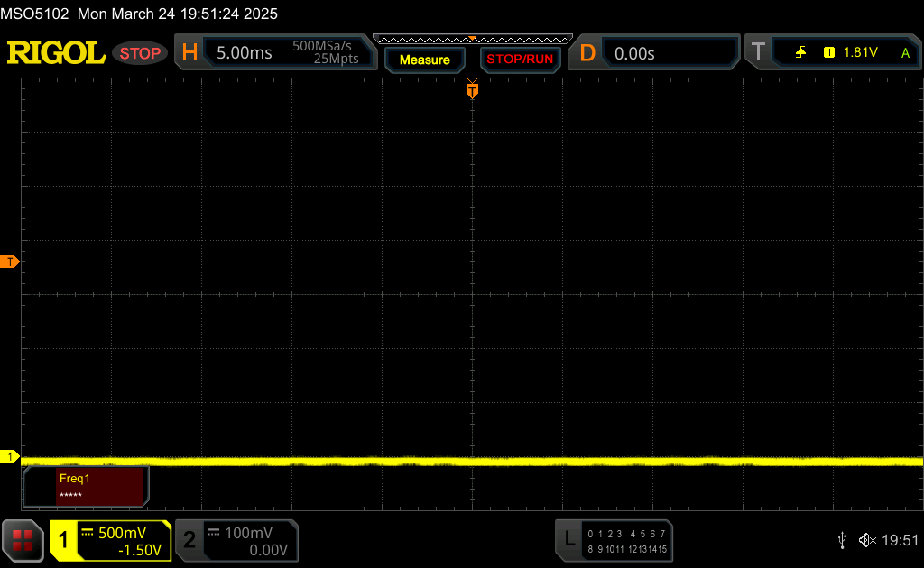This screenshot has width=924, height=568.
Task: Click the USB connection icon
Action: coord(842,540)
